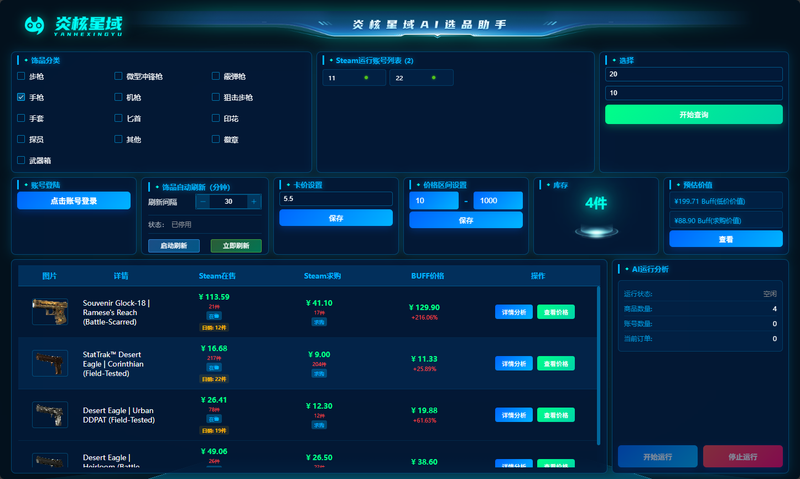Viewport: 800px width, 479px height.
Task: Uncheck the 手枪 checkbox
Action: [x=21, y=97]
